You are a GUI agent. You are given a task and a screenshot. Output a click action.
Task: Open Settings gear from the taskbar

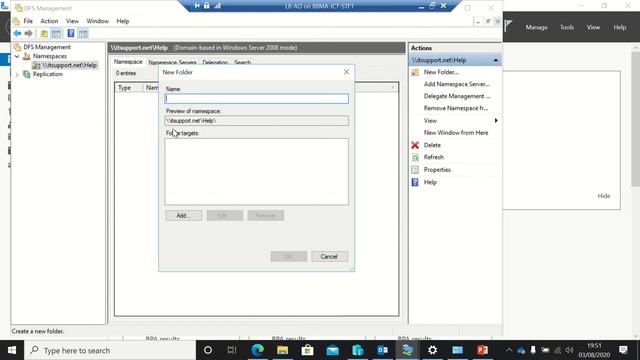432,350
